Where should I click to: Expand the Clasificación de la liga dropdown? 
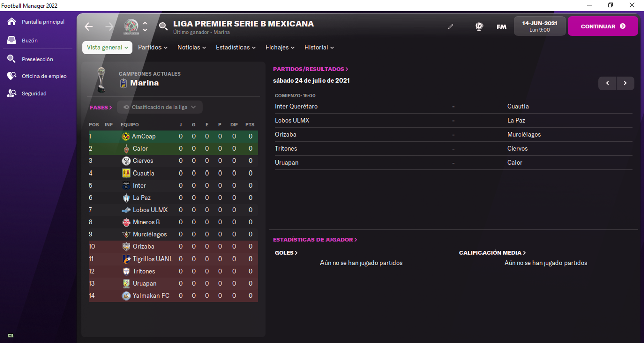[159, 107]
